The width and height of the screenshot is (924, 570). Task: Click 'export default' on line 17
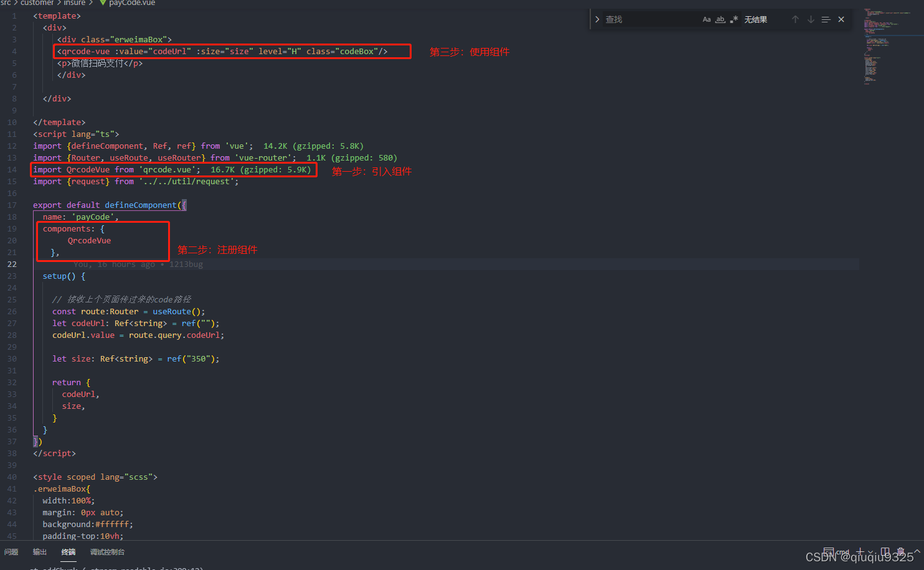pos(66,205)
